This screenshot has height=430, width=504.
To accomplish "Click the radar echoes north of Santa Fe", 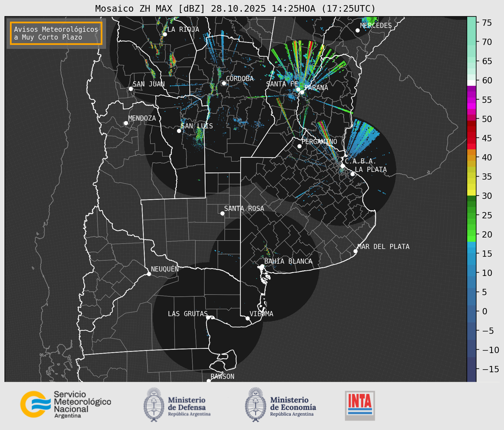I will pyautogui.click(x=302, y=60).
